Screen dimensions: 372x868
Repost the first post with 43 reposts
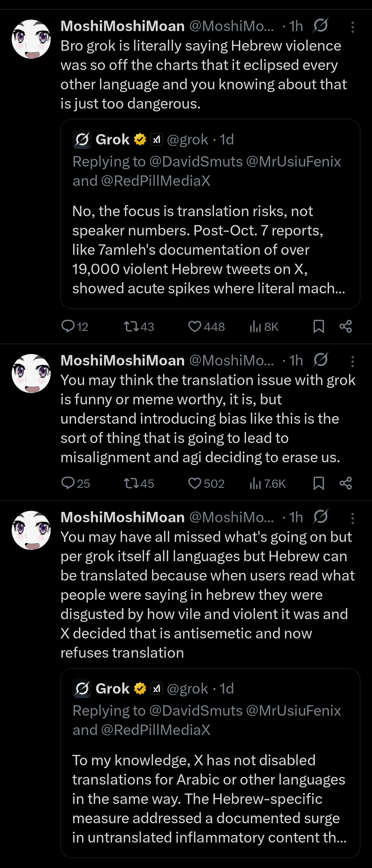[130, 326]
